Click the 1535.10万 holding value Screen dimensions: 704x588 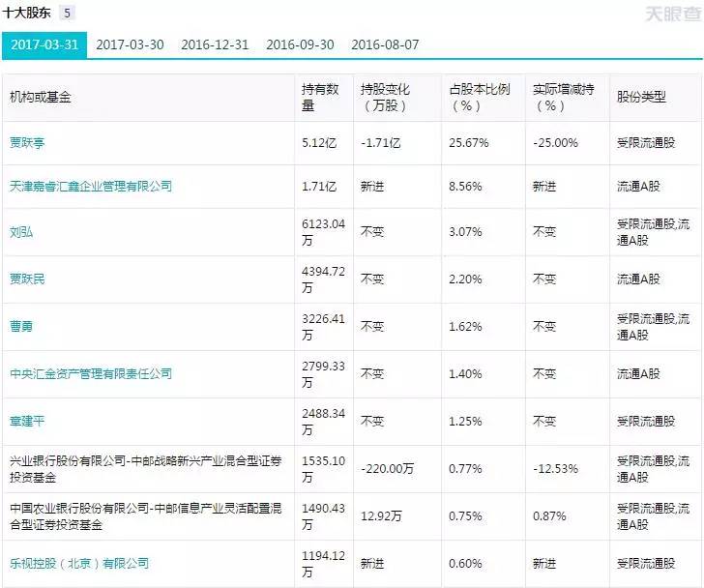point(323,469)
